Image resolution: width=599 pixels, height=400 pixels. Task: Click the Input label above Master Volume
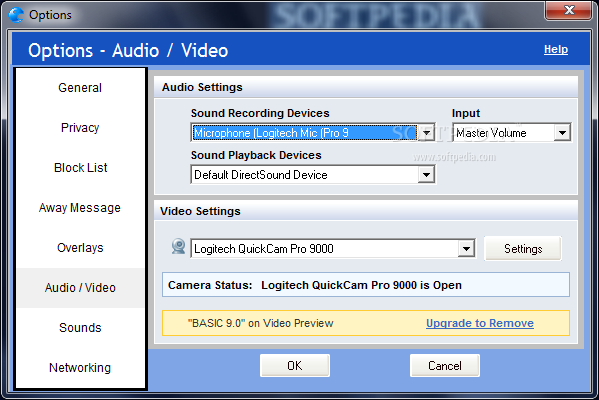pos(466,113)
